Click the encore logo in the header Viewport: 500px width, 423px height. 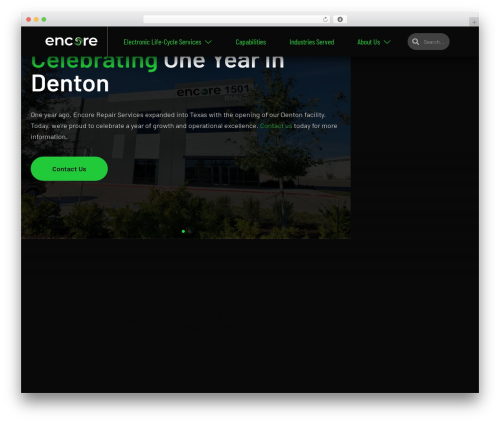(71, 41)
